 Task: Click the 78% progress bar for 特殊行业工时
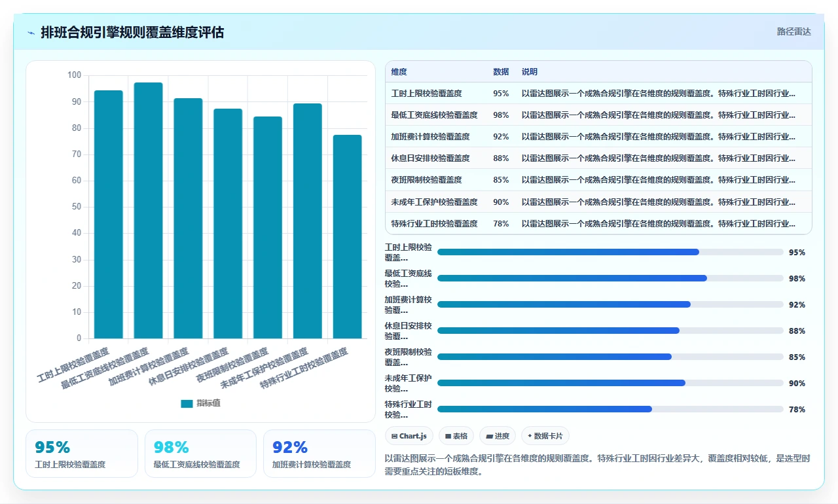point(610,409)
